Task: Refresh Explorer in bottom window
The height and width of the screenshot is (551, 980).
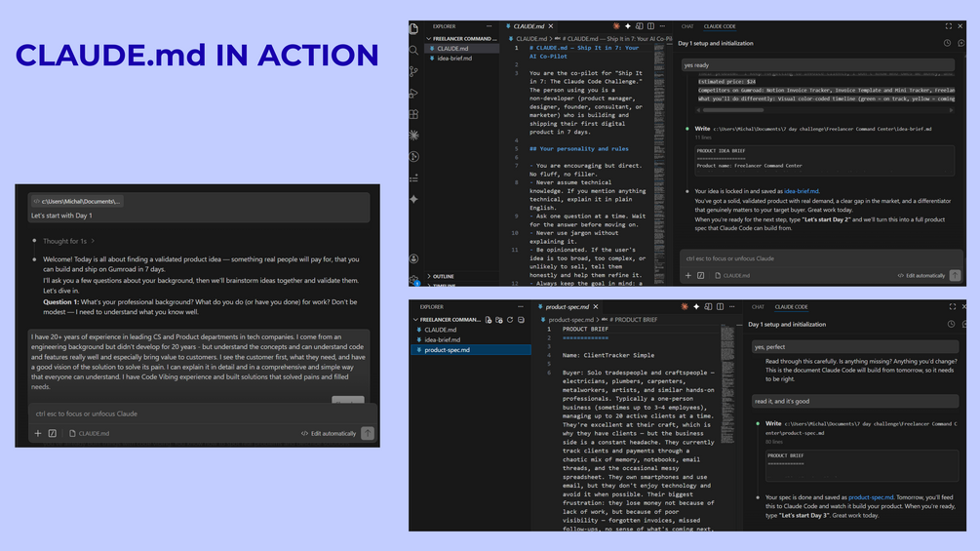Action: pyautogui.click(x=510, y=319)
